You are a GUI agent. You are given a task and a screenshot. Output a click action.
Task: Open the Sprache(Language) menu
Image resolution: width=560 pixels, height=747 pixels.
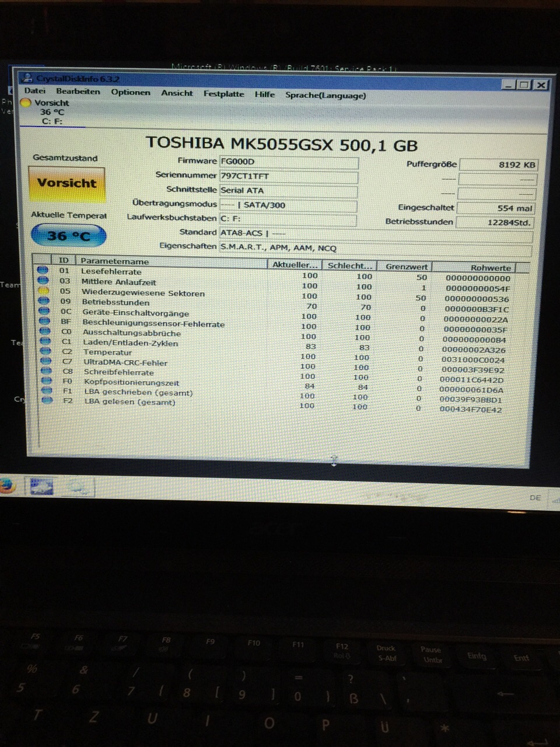pyautogui.click(x=325, y=95)
